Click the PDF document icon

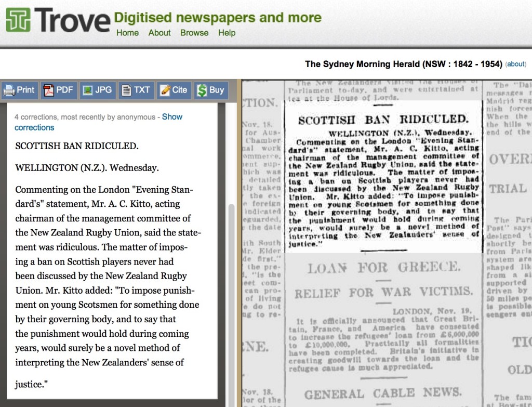pyautogui.click(x=48, y=90)
